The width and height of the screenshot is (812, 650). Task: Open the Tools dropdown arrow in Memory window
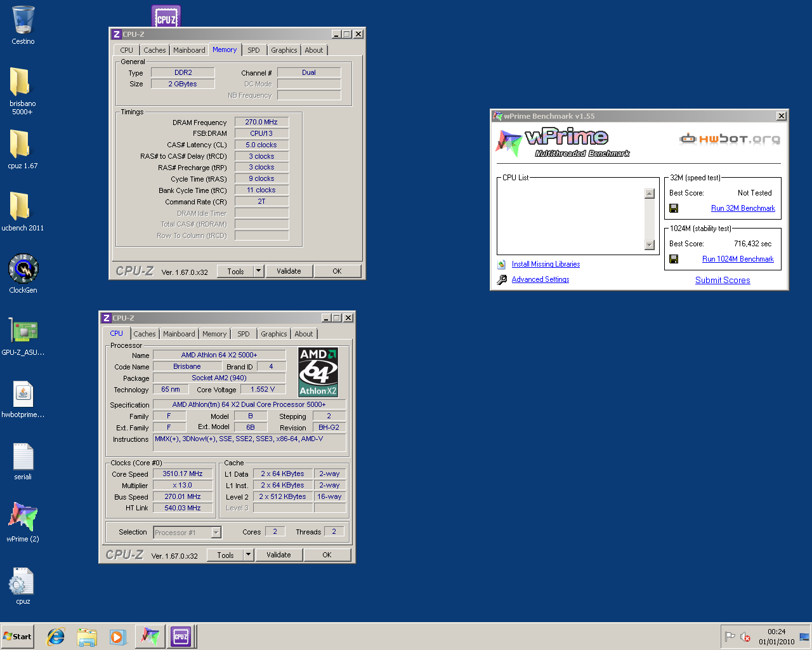pyautogui.click(x=258, y=271)
